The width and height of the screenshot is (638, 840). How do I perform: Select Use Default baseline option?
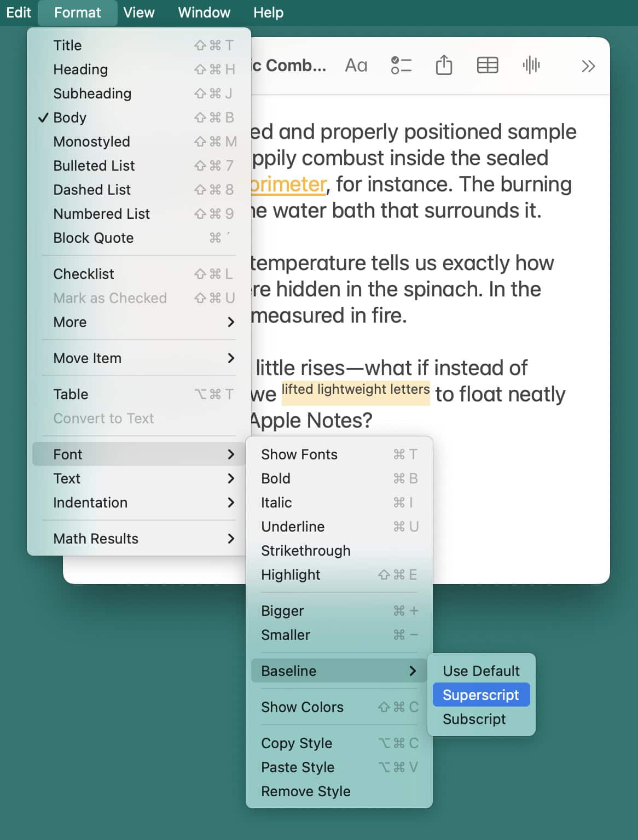click(x=481, y=670)
